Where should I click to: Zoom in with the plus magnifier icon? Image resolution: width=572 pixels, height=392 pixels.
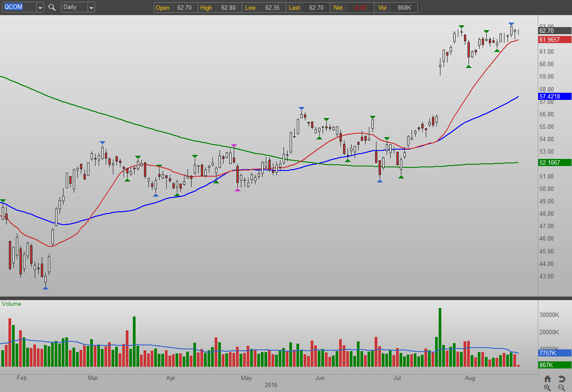548,388
